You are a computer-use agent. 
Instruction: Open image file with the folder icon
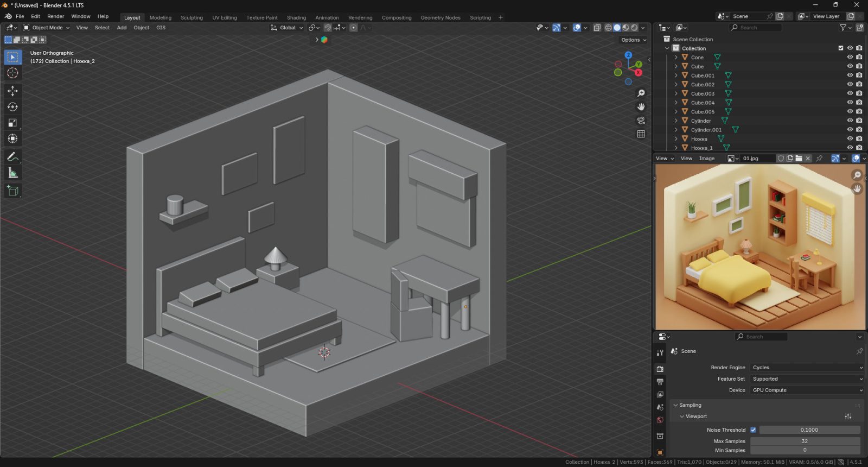[799, 159]
